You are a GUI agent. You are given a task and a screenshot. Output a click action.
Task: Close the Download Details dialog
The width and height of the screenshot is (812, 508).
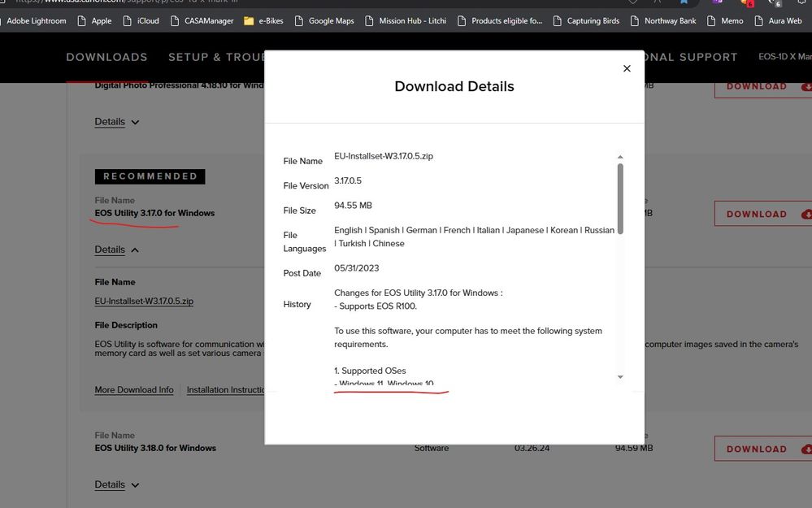point(627,69)
